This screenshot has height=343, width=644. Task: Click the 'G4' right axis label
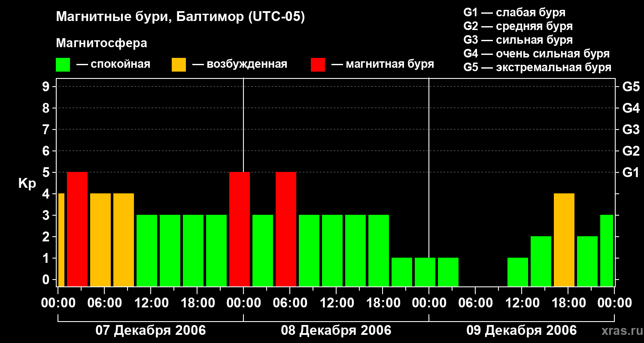coord(631,108)
